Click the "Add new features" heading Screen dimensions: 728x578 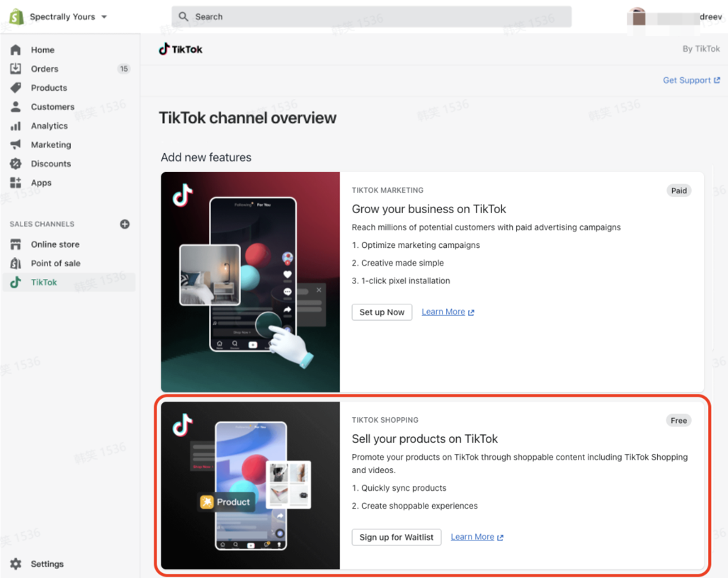point(206,158)
